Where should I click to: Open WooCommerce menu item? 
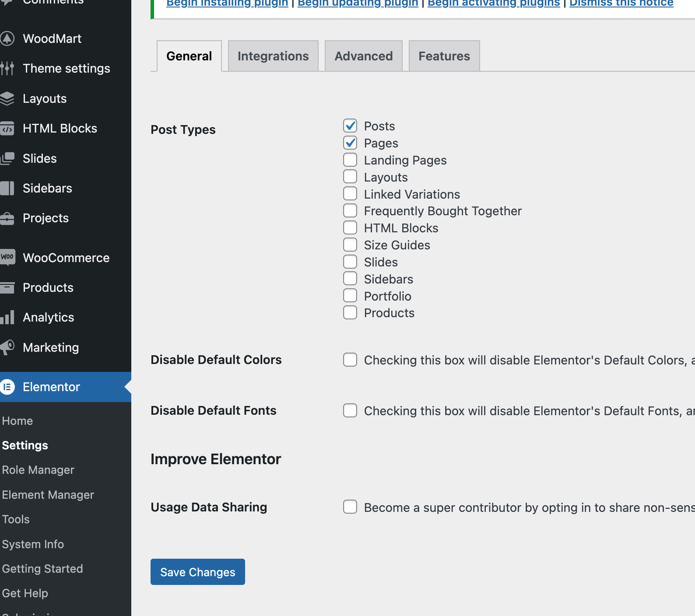click(x=66, y=258)
